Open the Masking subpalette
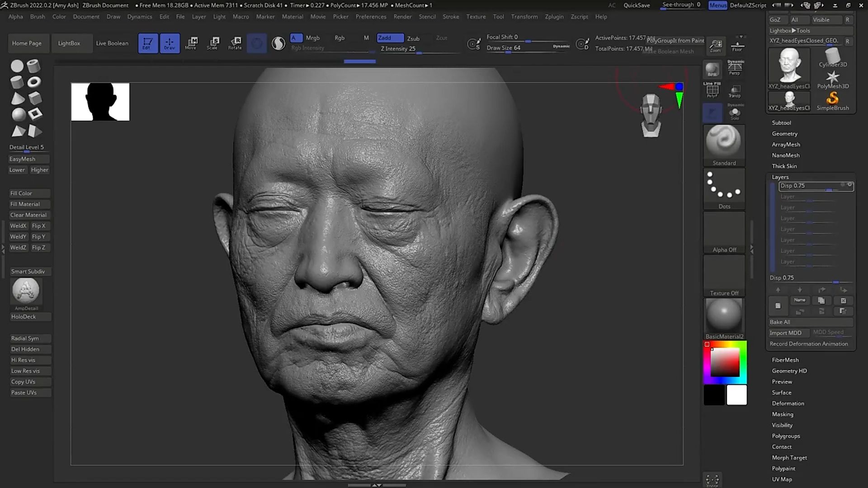Image resolution: width=868 pixels, height=488 pixels. coord(783,414)
